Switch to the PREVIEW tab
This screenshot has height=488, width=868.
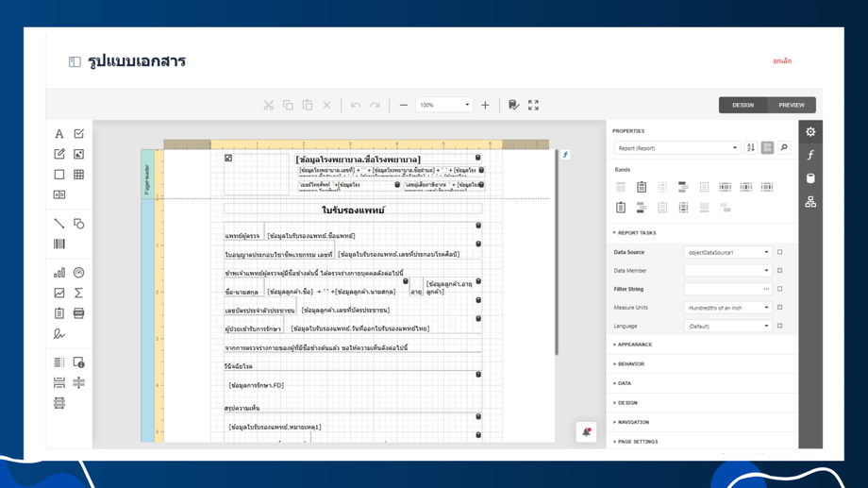791,105
